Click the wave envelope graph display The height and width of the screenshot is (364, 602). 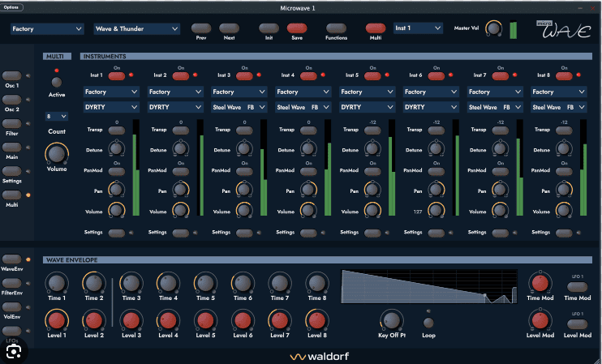[x=429, y=286]
